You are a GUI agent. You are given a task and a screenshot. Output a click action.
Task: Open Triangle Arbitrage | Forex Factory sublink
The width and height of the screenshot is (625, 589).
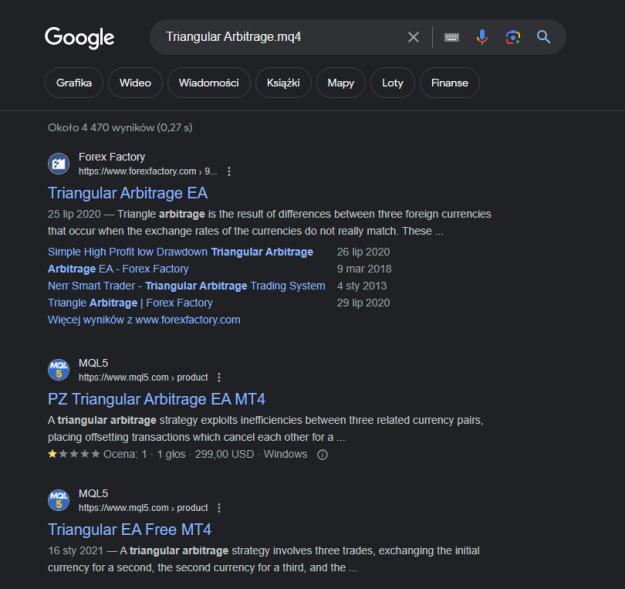coord(130,303)
